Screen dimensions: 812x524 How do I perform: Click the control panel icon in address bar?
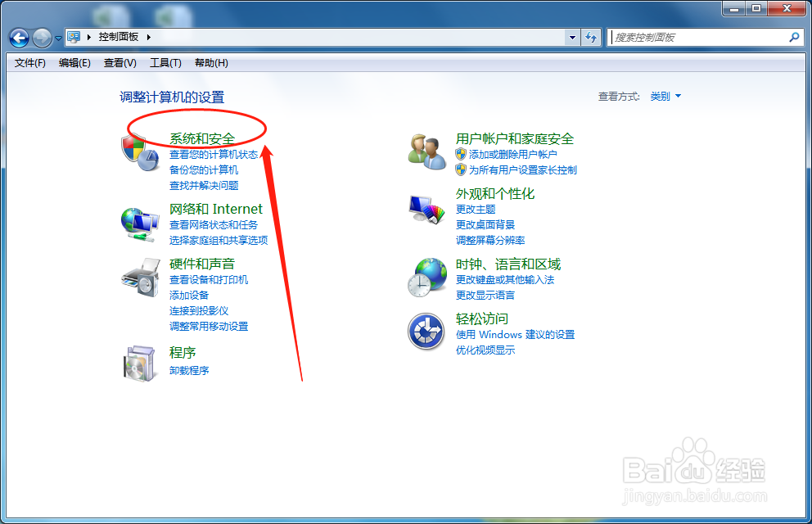coord(74,37)
